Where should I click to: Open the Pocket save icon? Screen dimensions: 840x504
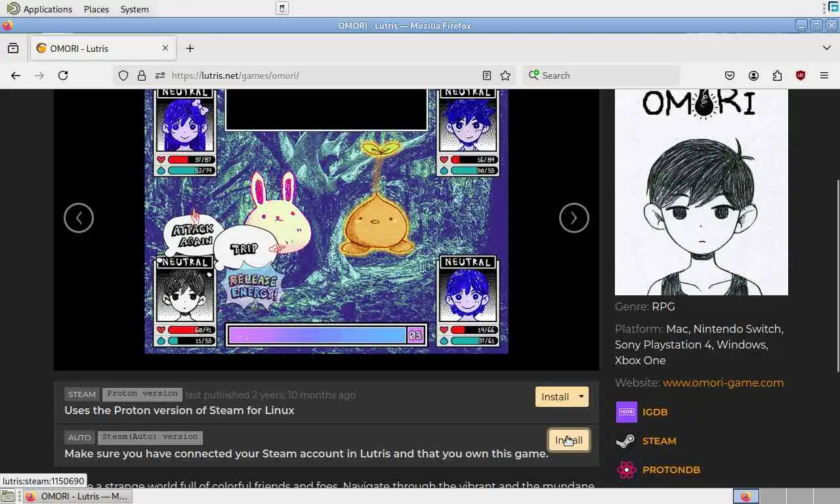[730, 75]
